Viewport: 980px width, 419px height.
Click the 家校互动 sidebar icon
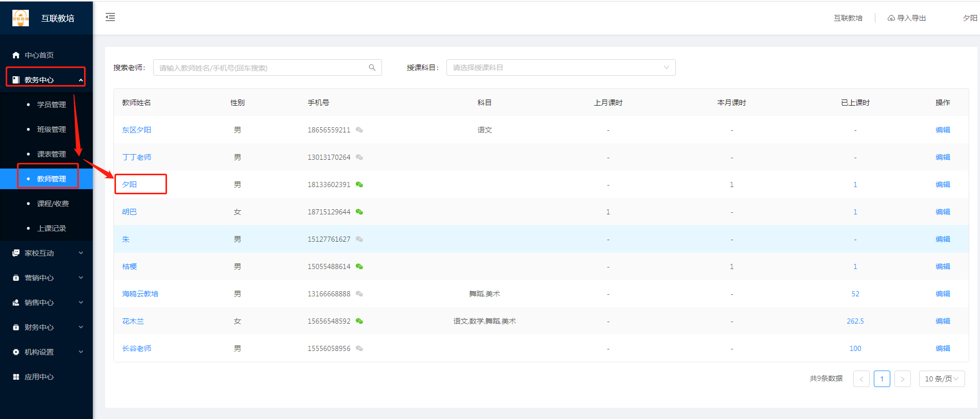pos(16,253)
